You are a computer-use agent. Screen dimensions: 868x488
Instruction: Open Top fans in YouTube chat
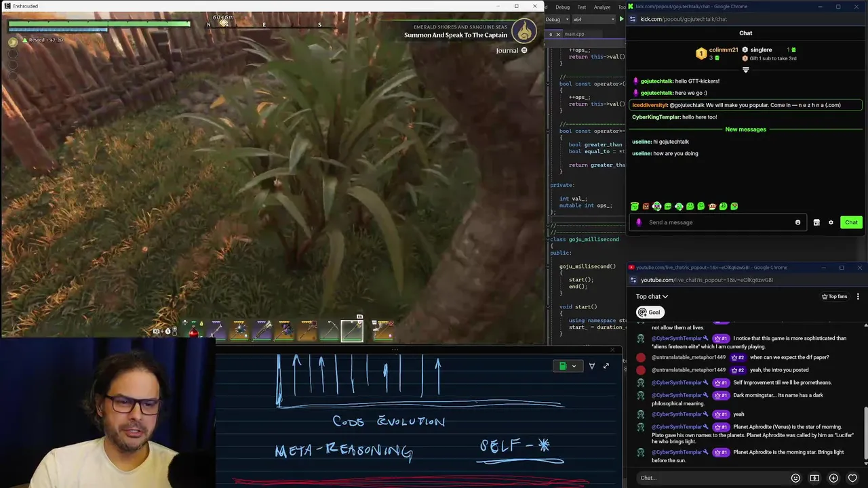[x=835, y=296]
